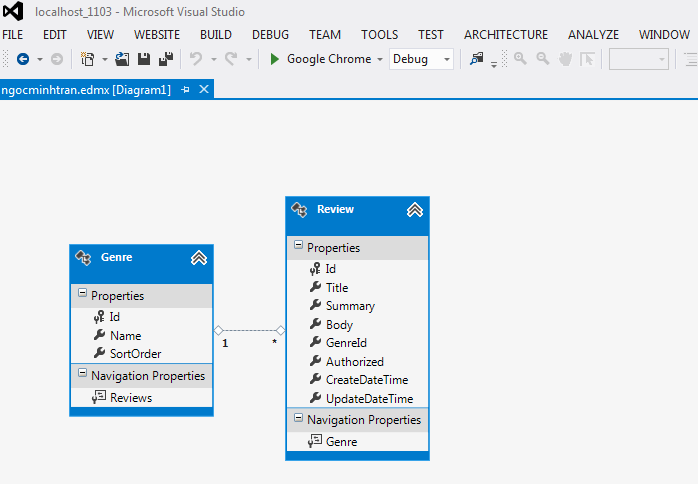Viewport: 698px width, 484px height.
Task: Pin the ngocminhtran.edmx tab
Action: (186, 89)
